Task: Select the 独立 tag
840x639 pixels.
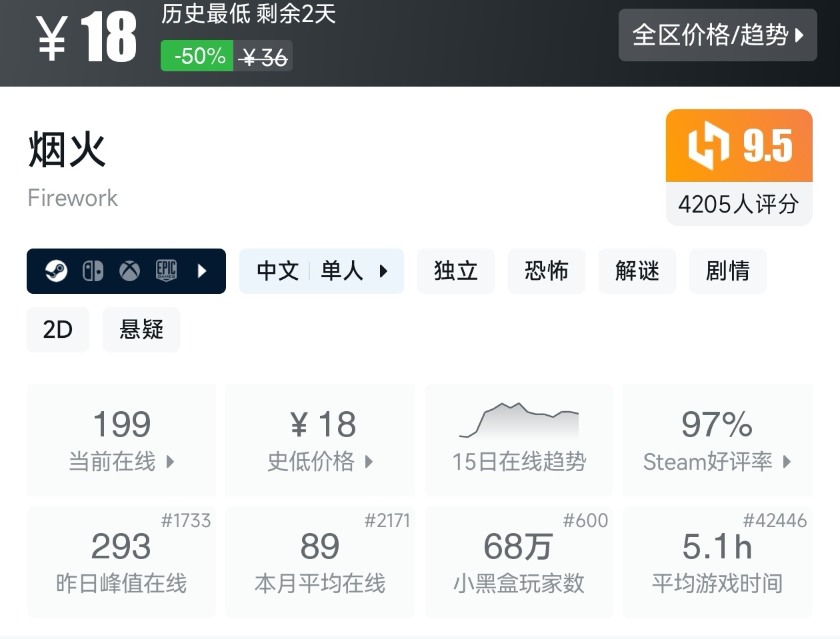Action: coord(456,271)
